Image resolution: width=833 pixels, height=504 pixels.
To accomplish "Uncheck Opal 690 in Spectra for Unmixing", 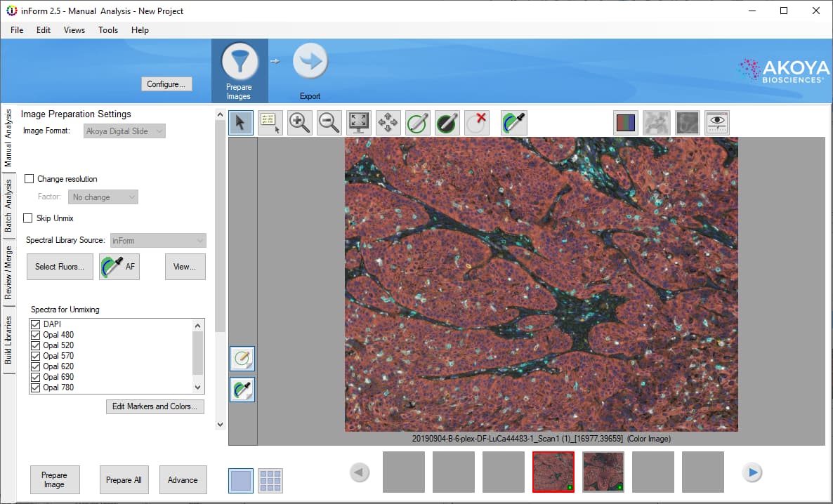I will (x=35, y=376).
